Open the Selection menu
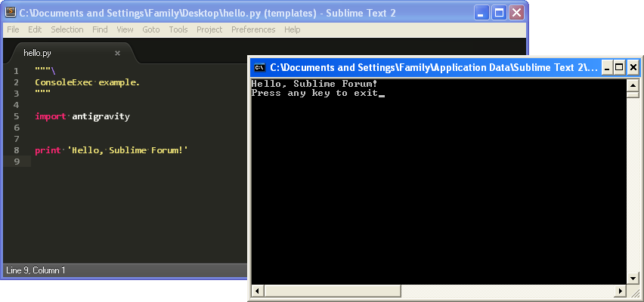The image size is (644, 302). pyautogui.click(x=67, y=29)
